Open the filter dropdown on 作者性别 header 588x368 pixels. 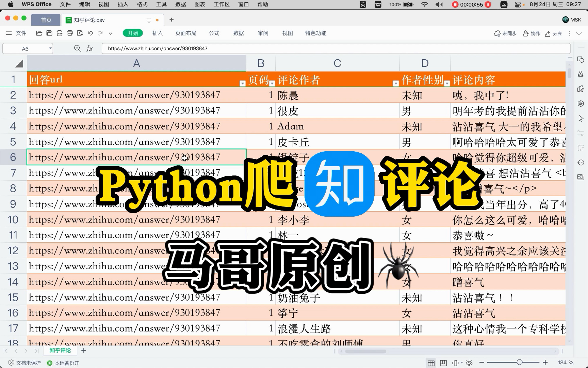447,83
